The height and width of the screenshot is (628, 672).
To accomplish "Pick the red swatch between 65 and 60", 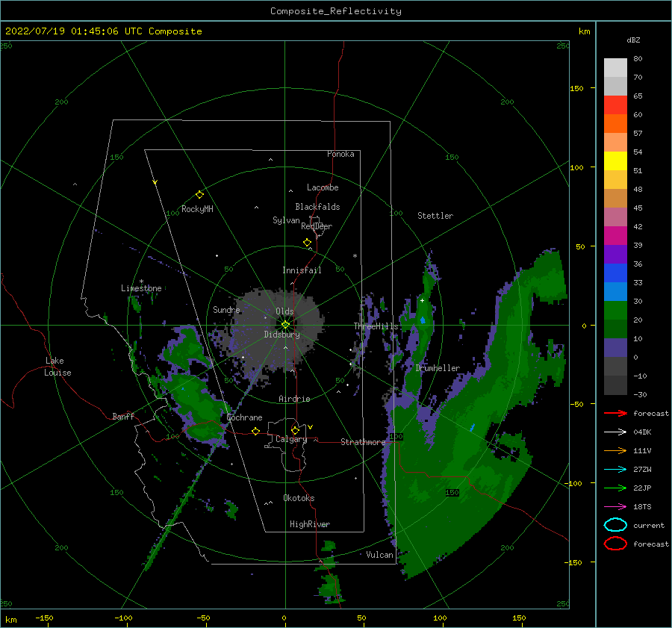I will point(615,105).
